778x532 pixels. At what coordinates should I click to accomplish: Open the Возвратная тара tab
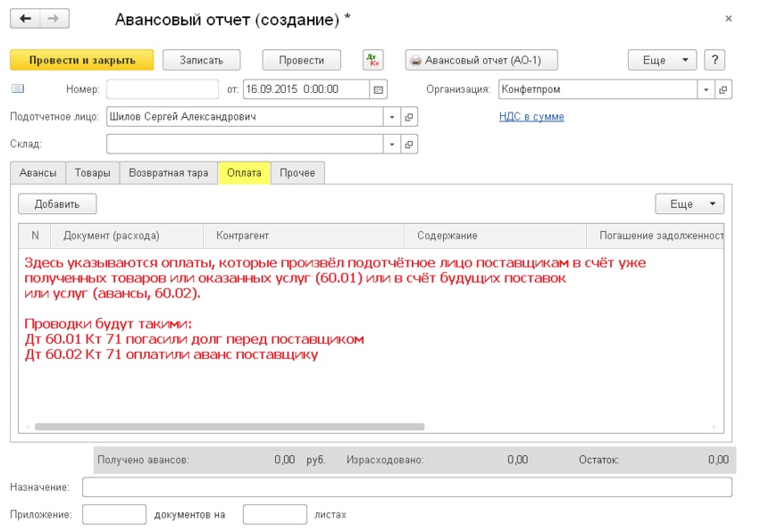[x=168, y=173]
